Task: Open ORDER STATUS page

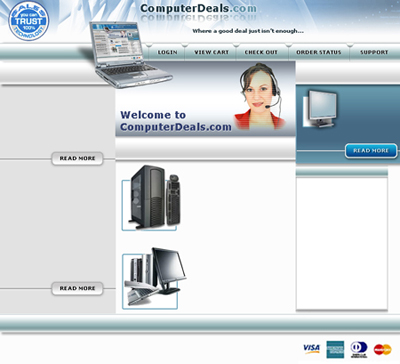Action: coord(319,52)
